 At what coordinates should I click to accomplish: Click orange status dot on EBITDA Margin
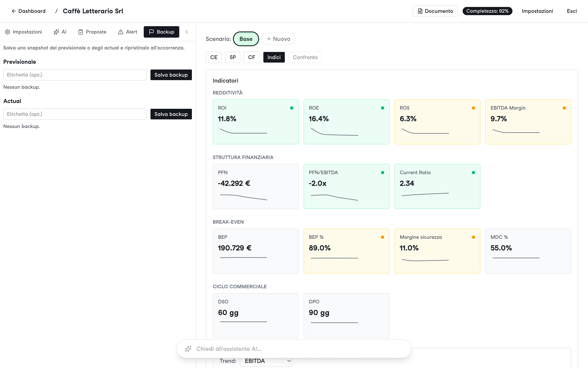point(564,108)
